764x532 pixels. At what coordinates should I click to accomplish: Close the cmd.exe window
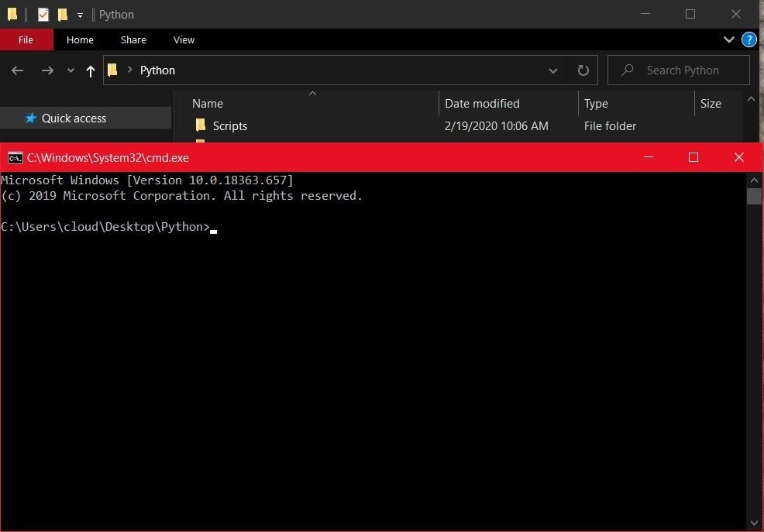coord(738,157)
